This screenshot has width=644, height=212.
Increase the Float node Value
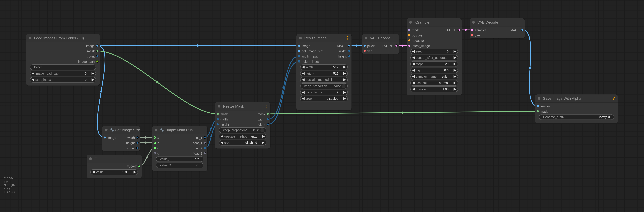[135, 172]
